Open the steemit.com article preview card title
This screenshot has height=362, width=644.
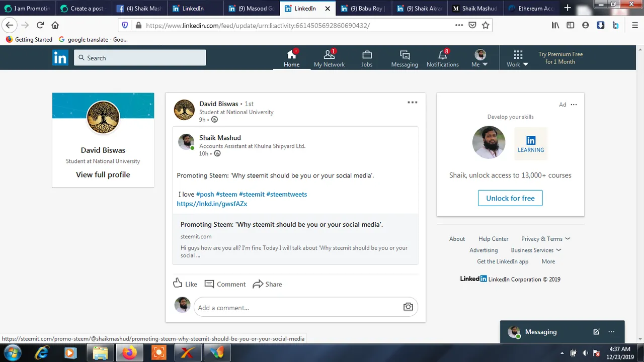coord(282,224)
